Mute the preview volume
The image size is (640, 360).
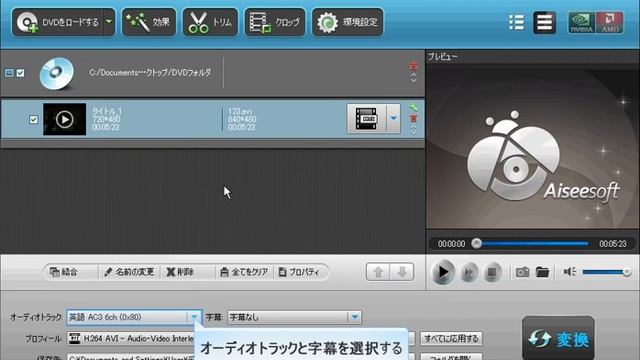click(569, 272)
